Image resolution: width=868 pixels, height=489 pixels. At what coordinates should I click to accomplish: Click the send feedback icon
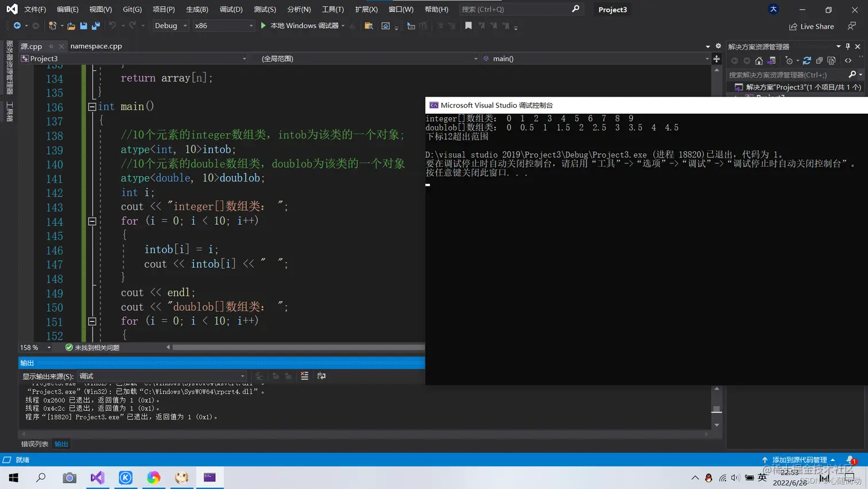pos(852,26)
